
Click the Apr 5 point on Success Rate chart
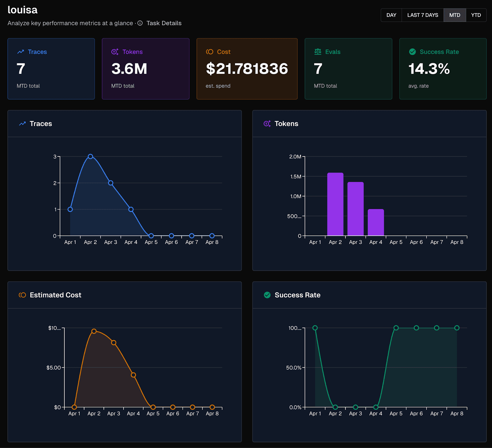[x=396, y=328]
